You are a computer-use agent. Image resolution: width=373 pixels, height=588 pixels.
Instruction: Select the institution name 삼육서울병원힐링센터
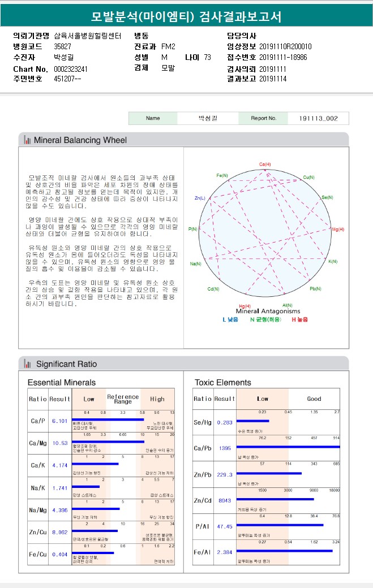(x=88, y=36)
